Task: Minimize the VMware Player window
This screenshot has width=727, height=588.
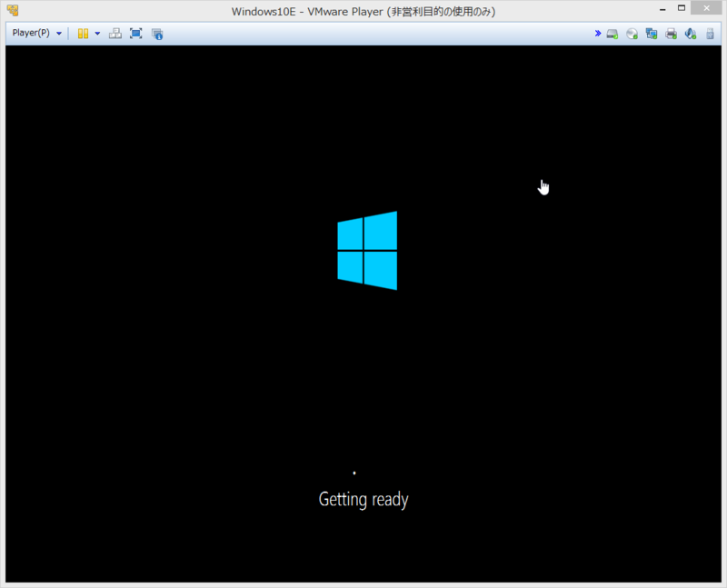Action: tap(662, 9)
